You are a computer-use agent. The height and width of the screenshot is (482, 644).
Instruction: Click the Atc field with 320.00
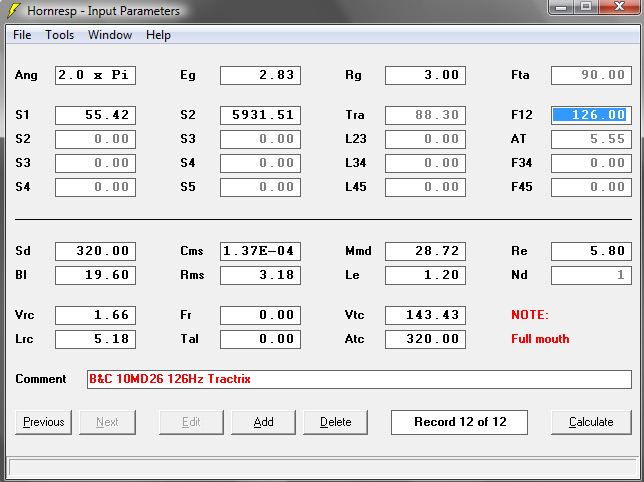426,339
